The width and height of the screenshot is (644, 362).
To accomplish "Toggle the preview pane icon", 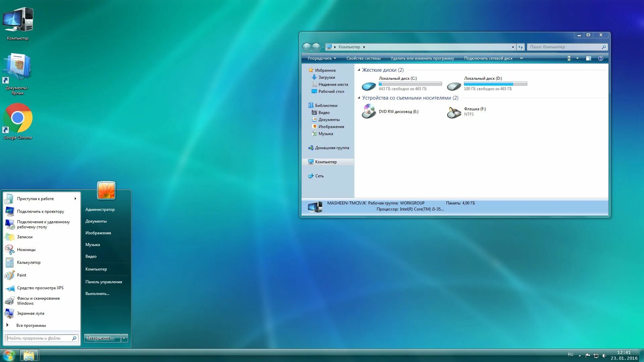I will tap(588, 58).
